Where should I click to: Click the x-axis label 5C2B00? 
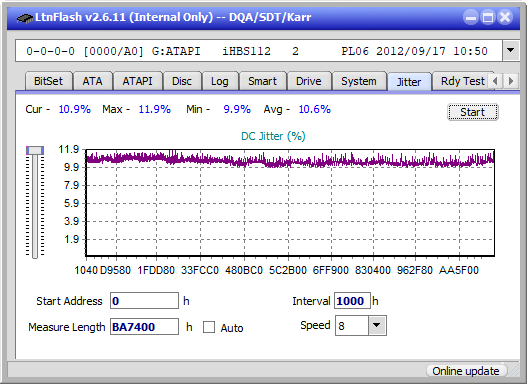point(288,270)
